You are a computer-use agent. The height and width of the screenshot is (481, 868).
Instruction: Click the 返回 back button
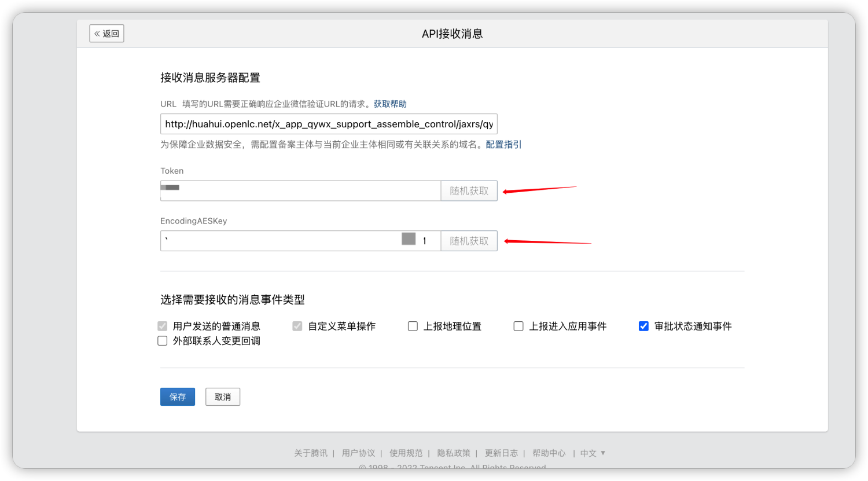coord(106,34)
